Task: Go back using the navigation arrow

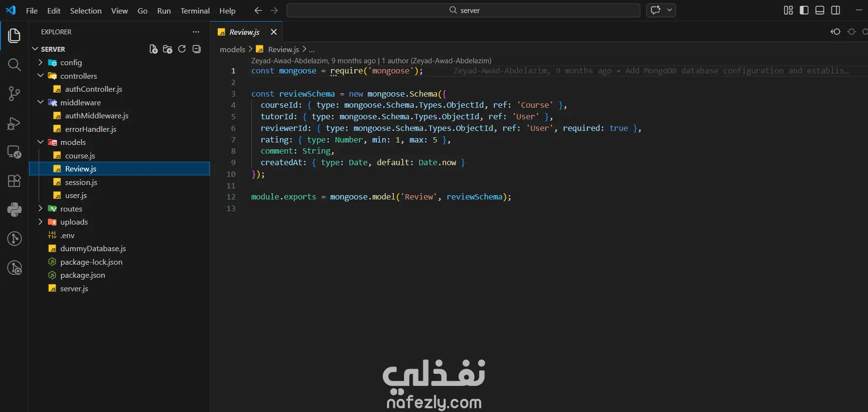Action: point(259,10)
